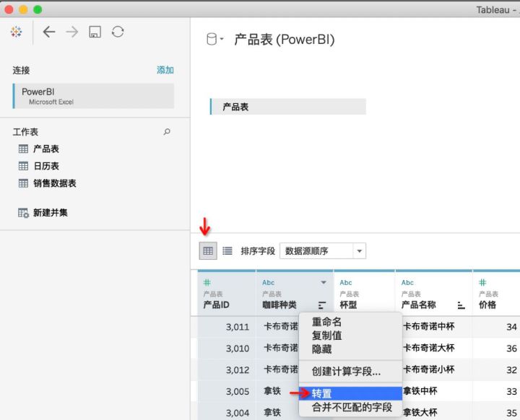Click the cell 卡布奇诺中杯
Image resolution: width=520 pixels, height=420 pixels.
429,326
